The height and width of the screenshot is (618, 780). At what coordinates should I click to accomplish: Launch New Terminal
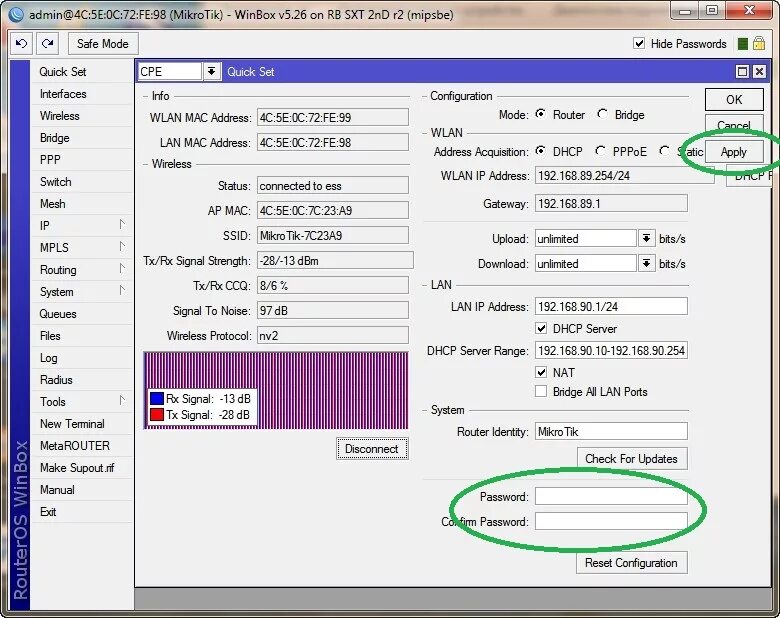[82, 424]
